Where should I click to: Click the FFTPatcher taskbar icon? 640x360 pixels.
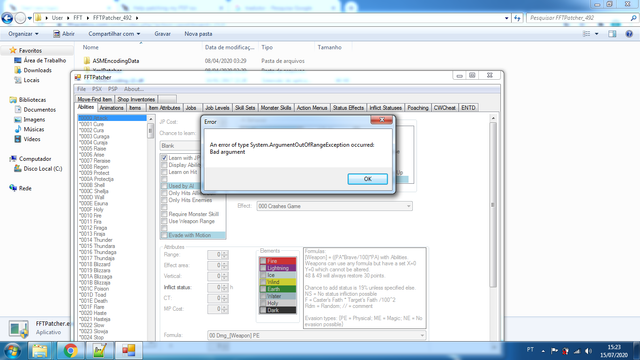click(129, 351)
